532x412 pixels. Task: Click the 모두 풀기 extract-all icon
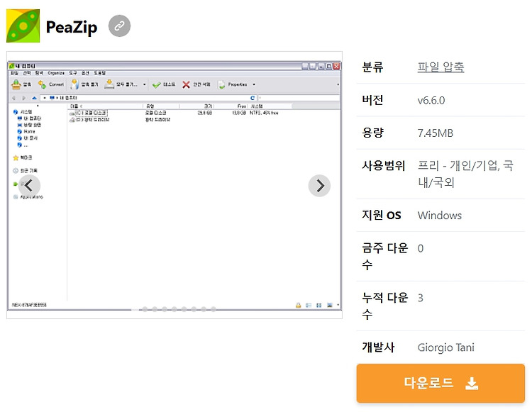click(109, 84)
